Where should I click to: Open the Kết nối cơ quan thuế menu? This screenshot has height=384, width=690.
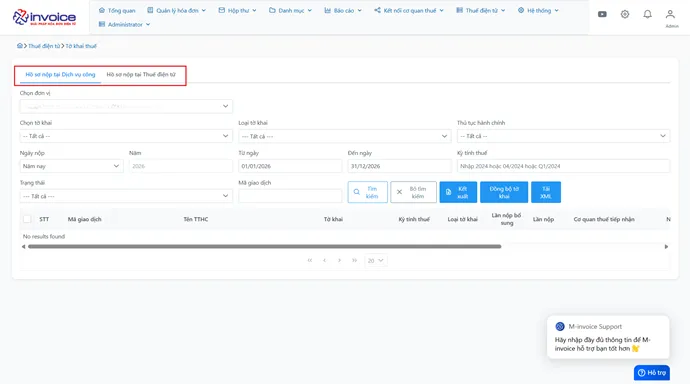(409, 10)
